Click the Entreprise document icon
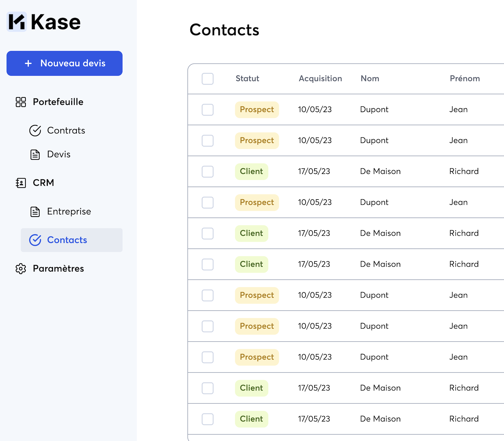This screenshot has width=504, height=441. point(35,212)
